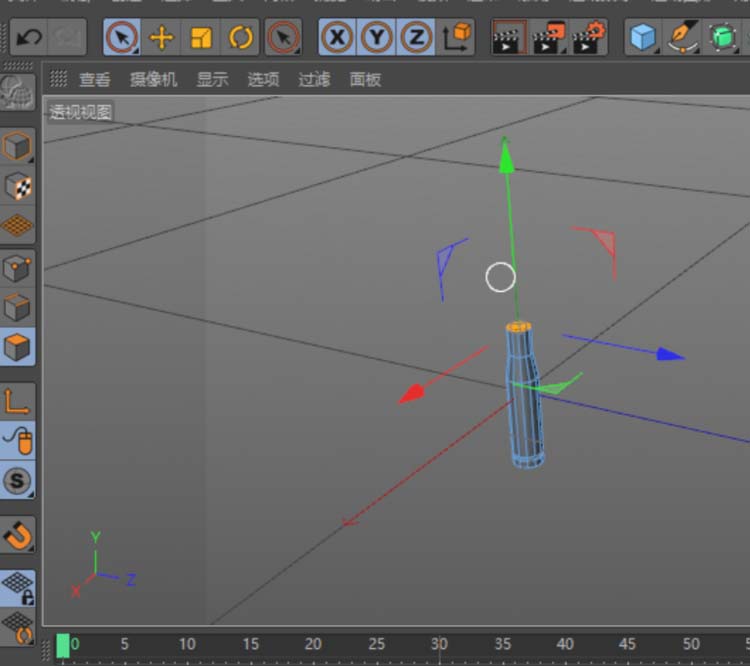Open the 摄像机 camera menu

pyautogui.click(x=153, y=80)
